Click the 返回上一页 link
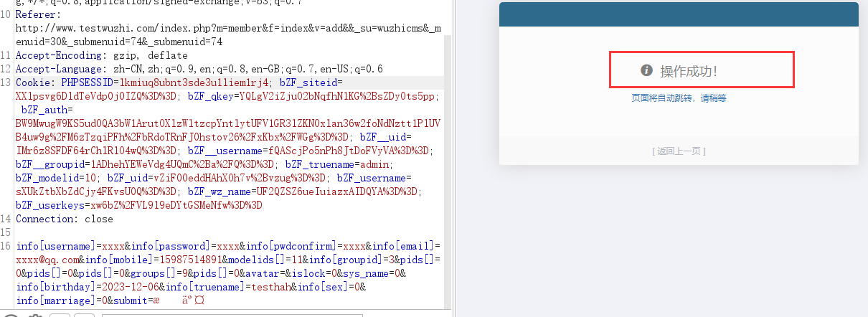Viewport: 868px width, 317px height. pyautogui.click(x=679, y=151)
